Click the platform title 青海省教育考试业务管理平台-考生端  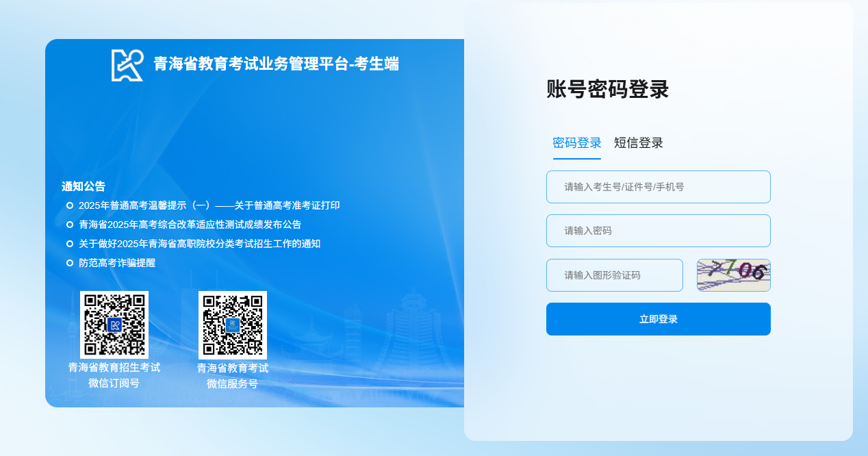point(276,64)
